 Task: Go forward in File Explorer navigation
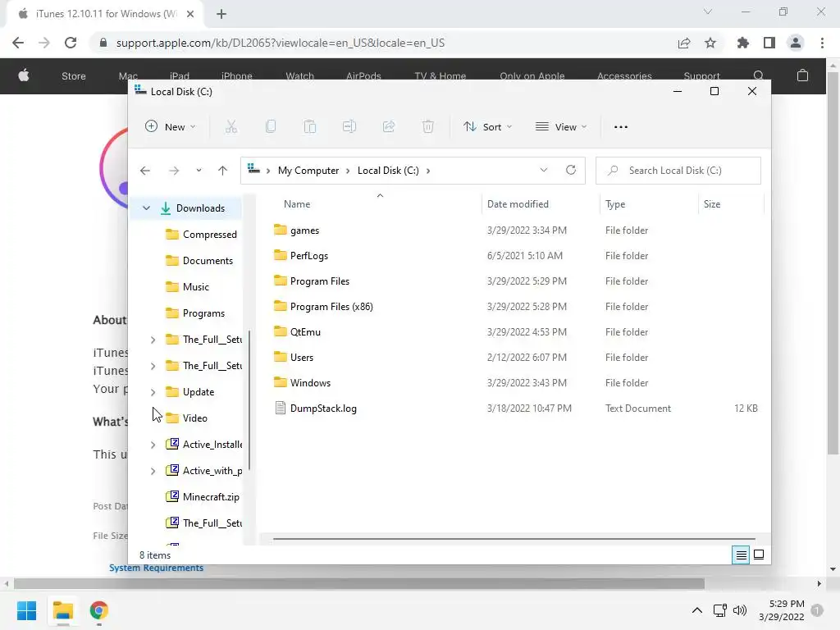tap(174, 171)
